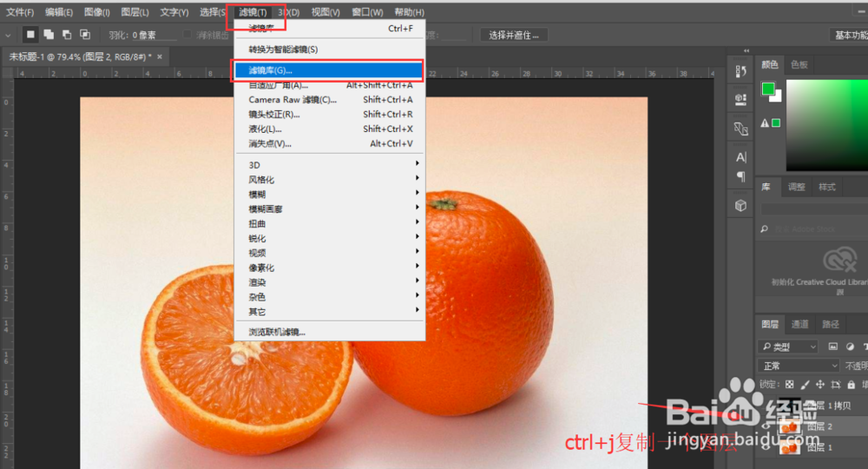This screenshot has height=469, width=868.
Task: Switch to the 样式 tab
Action: tap(827, 187)
